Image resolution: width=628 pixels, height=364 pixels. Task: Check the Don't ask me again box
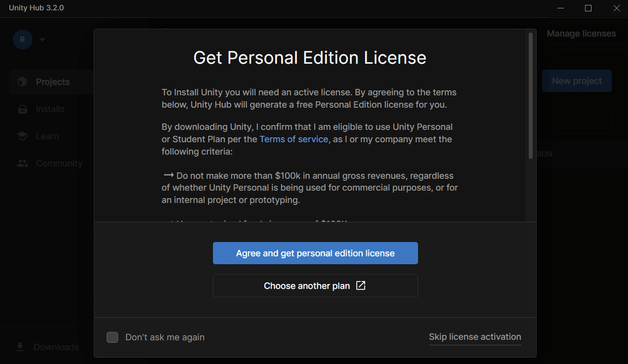pos(112,337)
